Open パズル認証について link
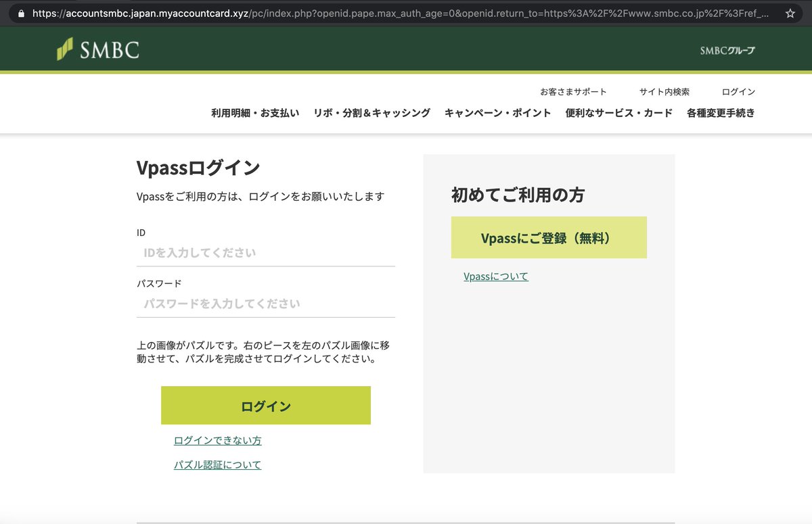 [x=218, y=465]
